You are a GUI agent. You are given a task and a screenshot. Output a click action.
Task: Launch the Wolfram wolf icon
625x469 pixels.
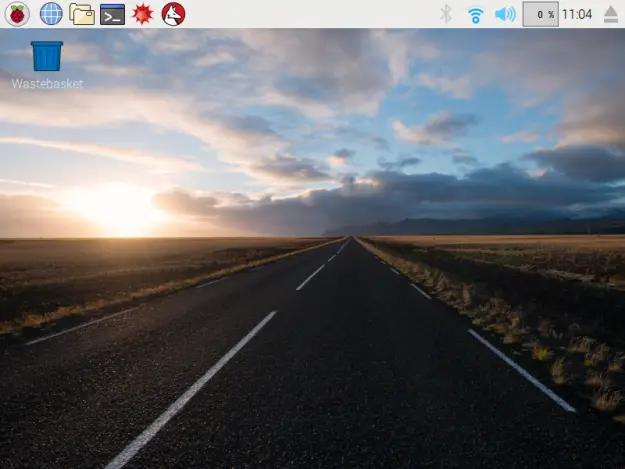[173, 14]
